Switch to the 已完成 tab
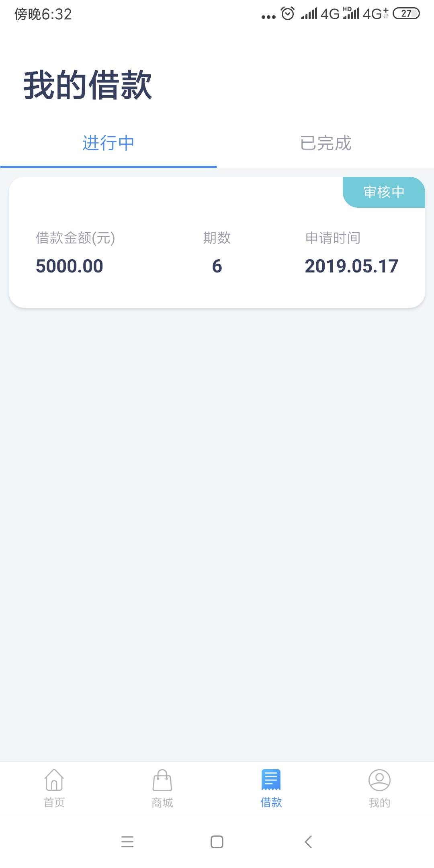This screenshot has height=868, width=434. click(325, 143)
